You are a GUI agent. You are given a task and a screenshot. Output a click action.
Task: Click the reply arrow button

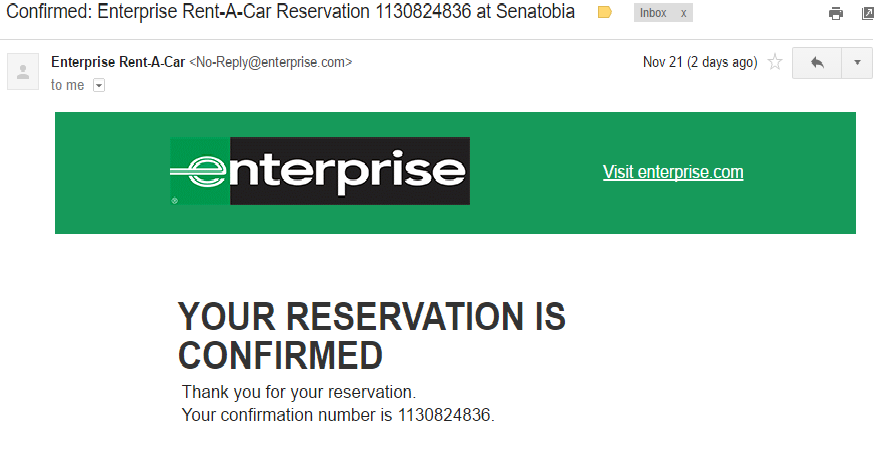coord(817,63)
